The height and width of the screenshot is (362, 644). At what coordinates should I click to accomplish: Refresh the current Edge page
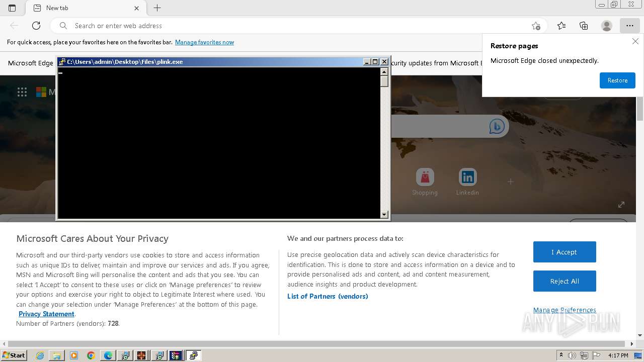coord(36,26)
